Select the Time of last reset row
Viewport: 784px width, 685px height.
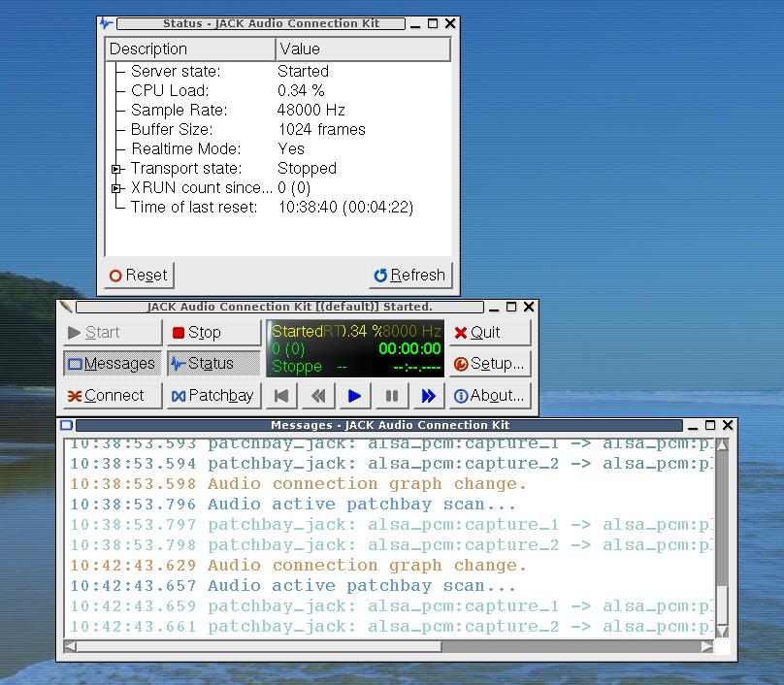278,207
